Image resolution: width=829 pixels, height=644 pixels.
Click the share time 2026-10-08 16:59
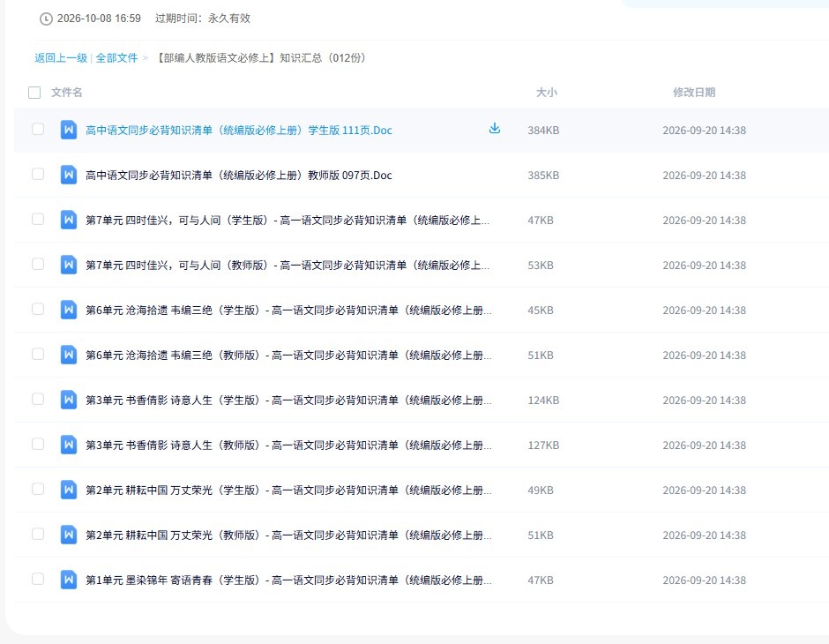(99, 19)
